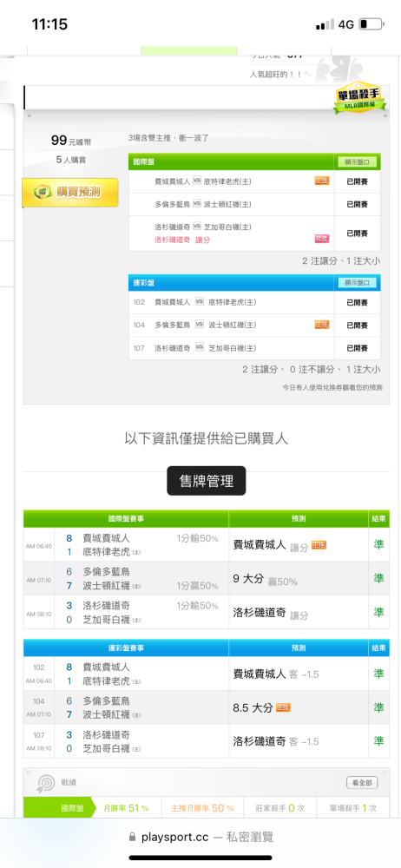Toggle 顯示盤口 in the 運彩盤 header
The width and height of the screenshot is (401, 868).
click(x=359, y=282)
